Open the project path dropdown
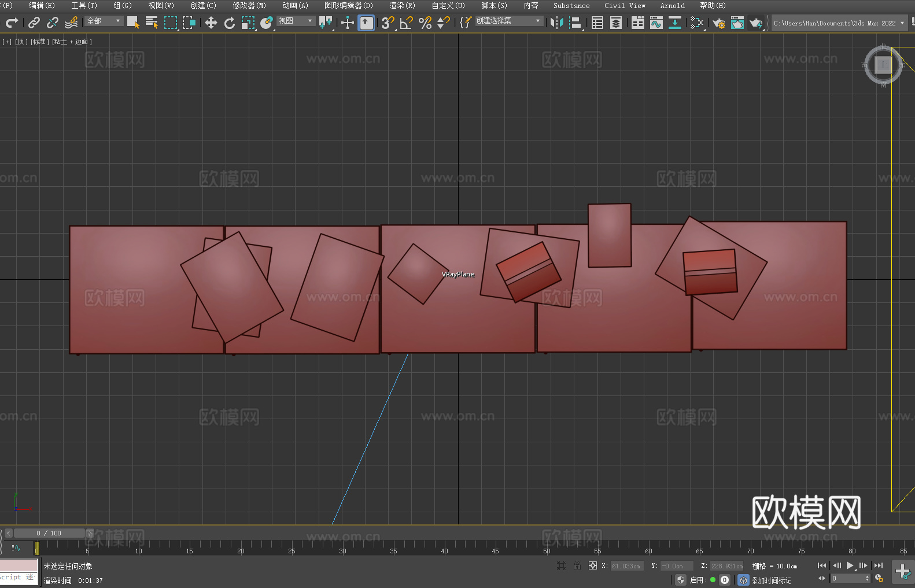 click(839, 23)
